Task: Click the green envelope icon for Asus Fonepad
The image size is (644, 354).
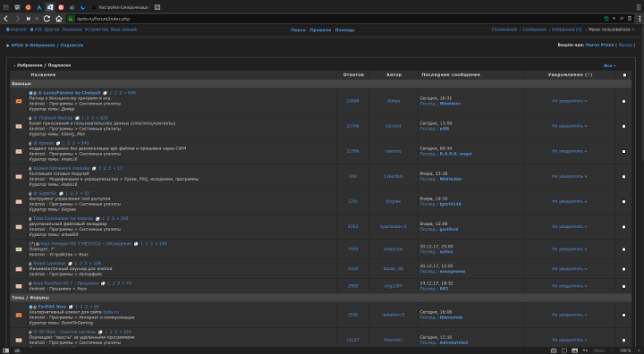Action: pyautogui.click(x=19, y=249)
